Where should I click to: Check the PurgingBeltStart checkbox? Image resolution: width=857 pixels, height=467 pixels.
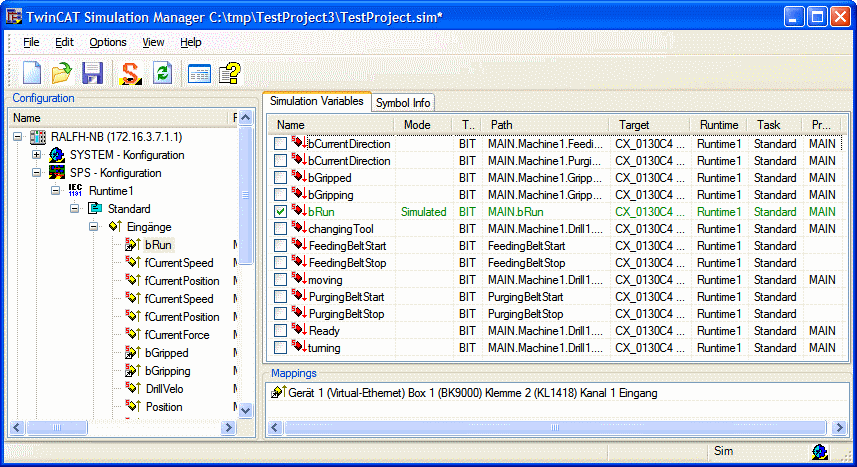[x=280, y=296]
